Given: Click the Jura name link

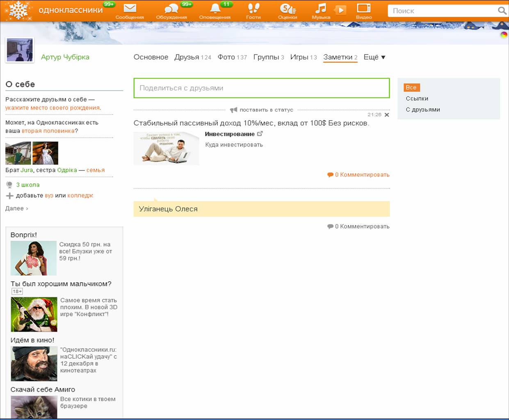Looking at the screenshot, I should 27,170.
